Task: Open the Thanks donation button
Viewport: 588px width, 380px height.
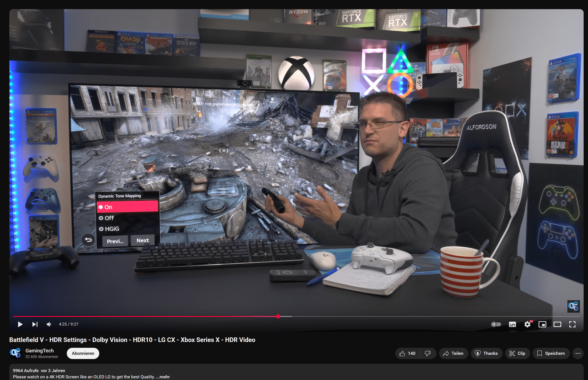Action: (486, 353)
